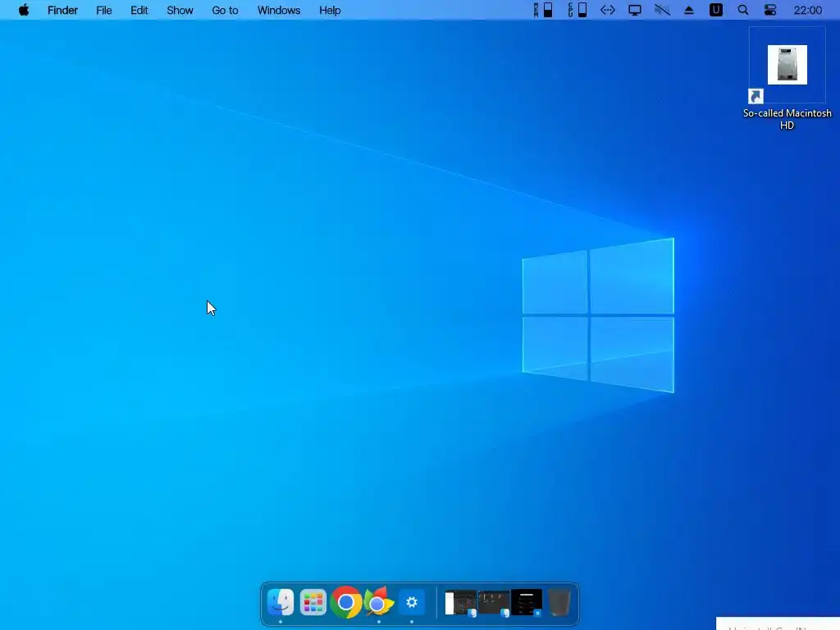840x630 pixels.
Task: Open the third black window thumbnail in dock
Action: point(527,603)
